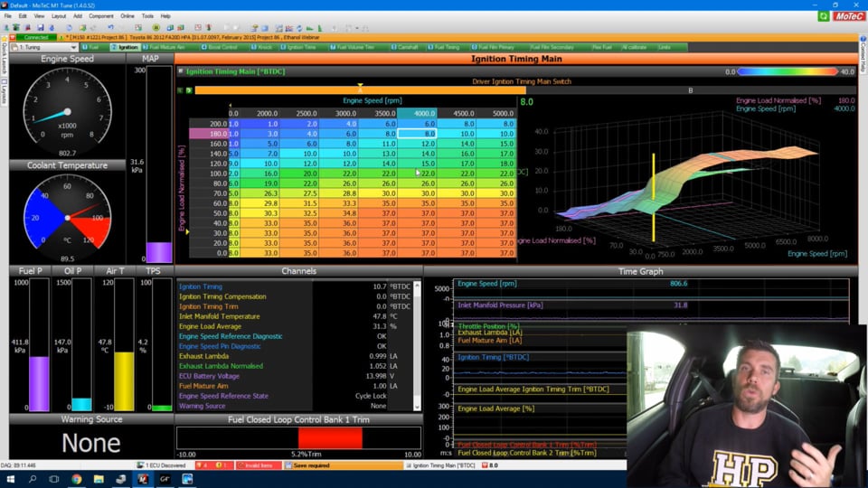Select the 100.0 engine load row header
Viewport: 868px width, 488px height.
click(208, 174)
